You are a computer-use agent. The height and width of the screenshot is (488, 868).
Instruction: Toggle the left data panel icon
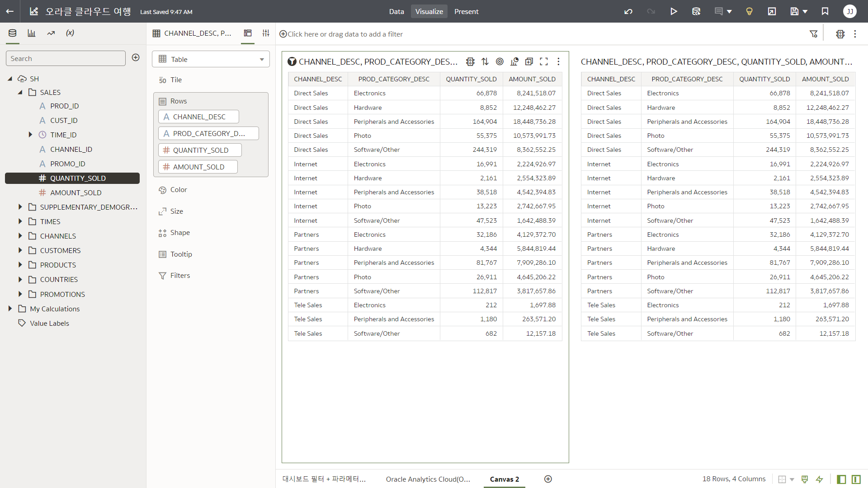click(841, 479)
